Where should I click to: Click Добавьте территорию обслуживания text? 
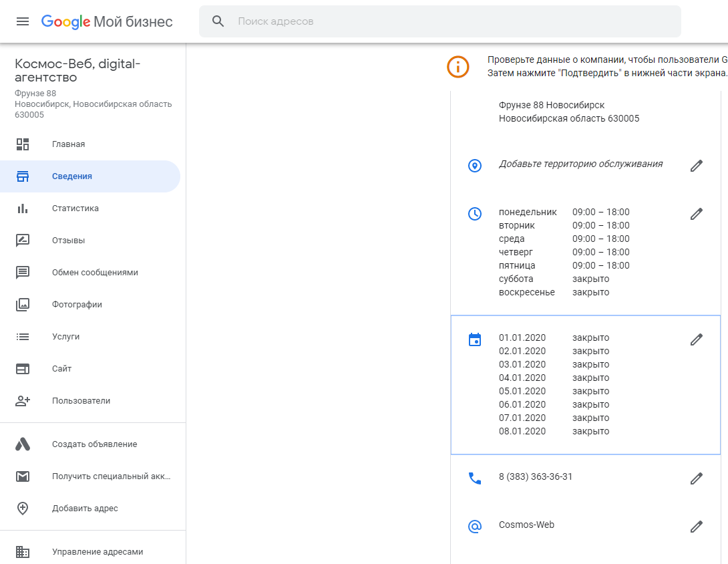(581, 164)
